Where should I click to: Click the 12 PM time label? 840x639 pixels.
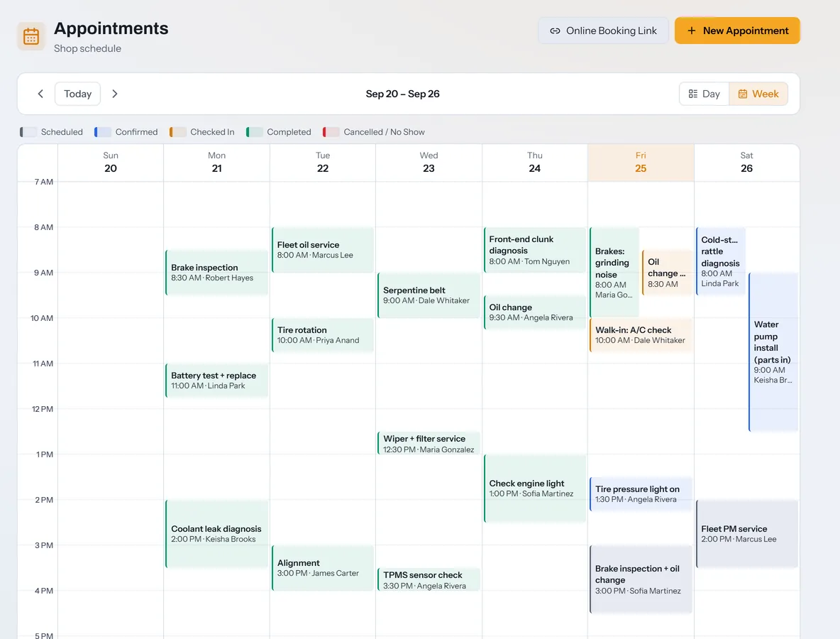click(x=43, y=409)
